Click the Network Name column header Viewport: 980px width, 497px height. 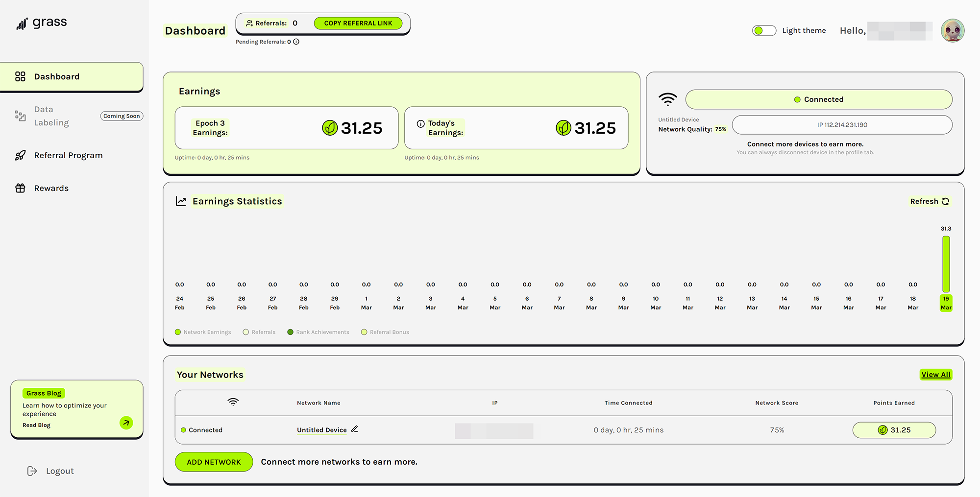coord(318,403)
